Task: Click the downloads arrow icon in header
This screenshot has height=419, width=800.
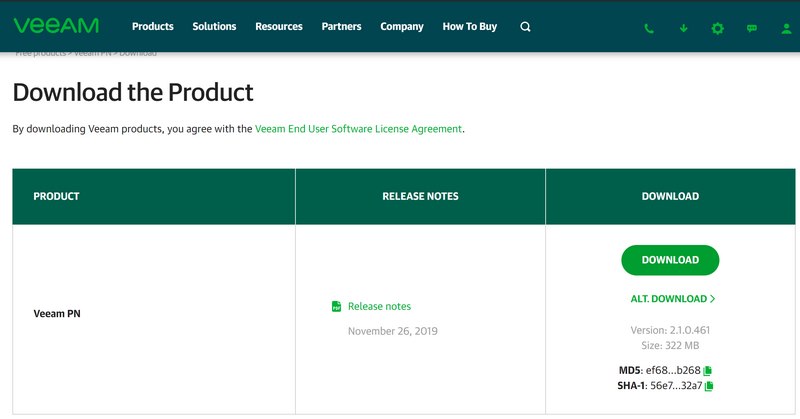Action: coord(684,28)
